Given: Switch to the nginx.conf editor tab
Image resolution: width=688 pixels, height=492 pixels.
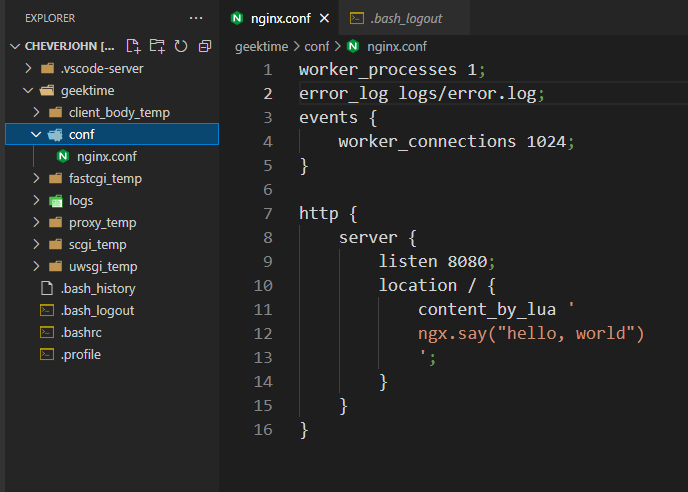Looking at the screenshot, I should coord(280,18).
